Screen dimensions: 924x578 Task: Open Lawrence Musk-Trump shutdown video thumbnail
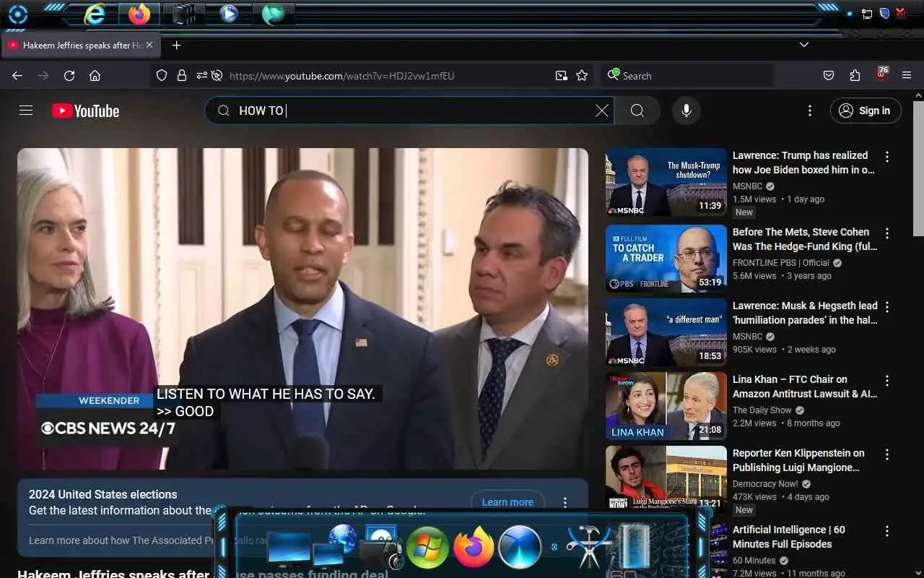click(x=666, y=183)
